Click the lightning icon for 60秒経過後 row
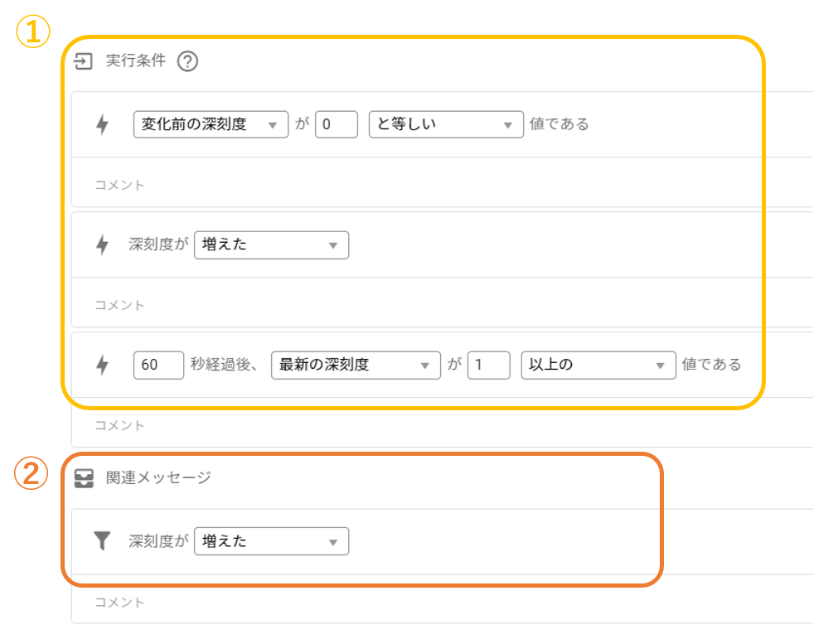838x644 pixels. pyautogui.click(x=102, y=365)
